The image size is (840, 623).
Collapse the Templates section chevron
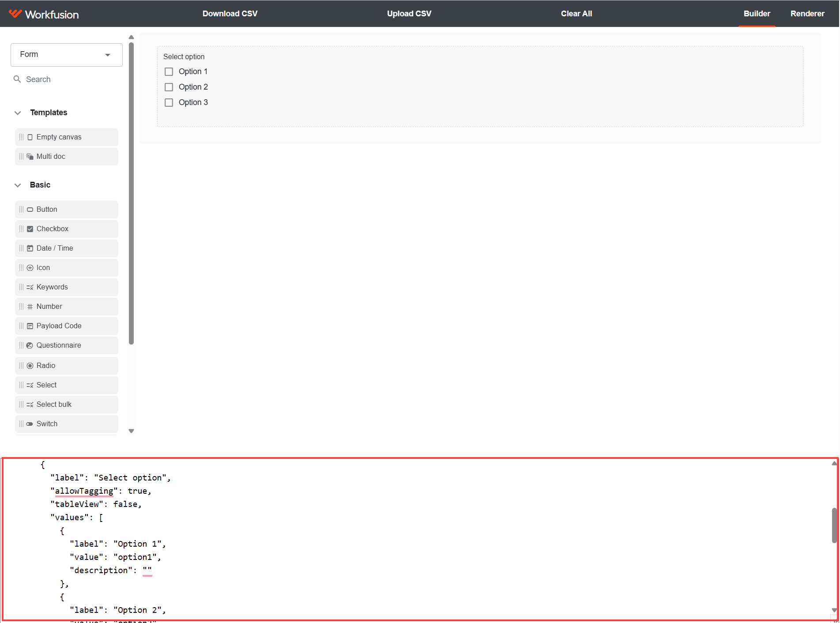click(x=18, y=113)
